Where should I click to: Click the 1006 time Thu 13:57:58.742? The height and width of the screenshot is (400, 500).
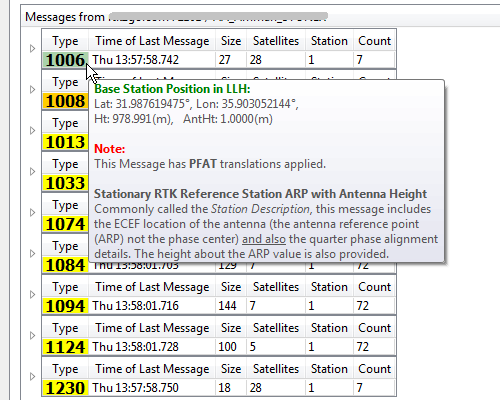click(136, 60)
